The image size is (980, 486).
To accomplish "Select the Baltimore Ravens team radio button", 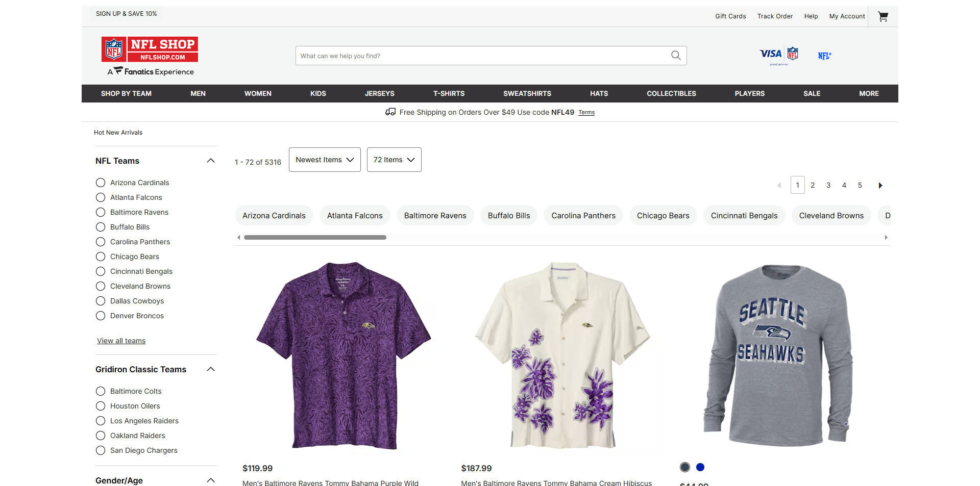I will (101, 212).
